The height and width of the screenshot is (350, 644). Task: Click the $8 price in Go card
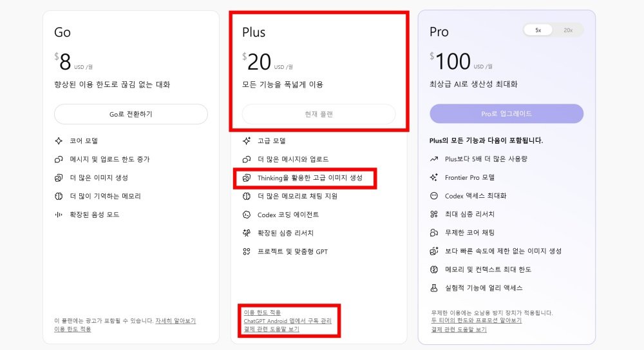[x=63, y=62]
